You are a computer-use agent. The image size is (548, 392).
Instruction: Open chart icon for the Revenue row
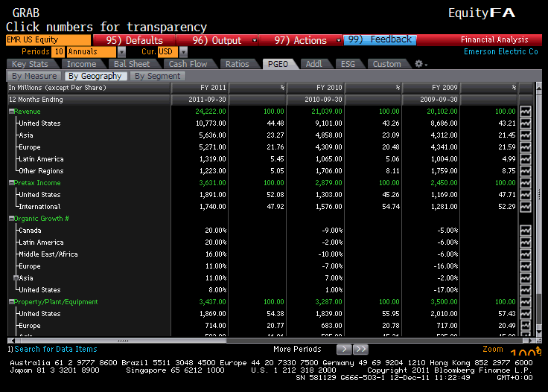coord(525,112)
